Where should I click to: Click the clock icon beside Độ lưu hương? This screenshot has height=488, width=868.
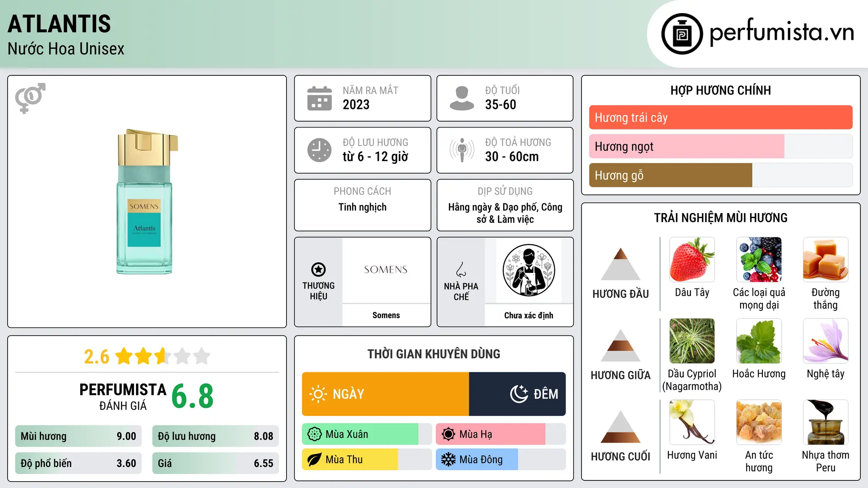point(320,150)
